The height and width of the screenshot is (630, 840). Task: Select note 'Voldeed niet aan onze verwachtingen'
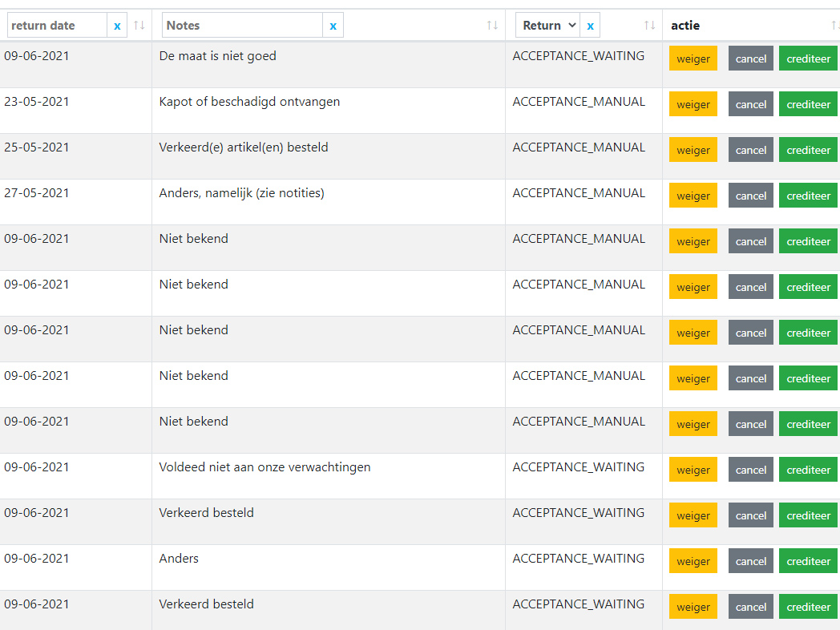tap(265, 467)
